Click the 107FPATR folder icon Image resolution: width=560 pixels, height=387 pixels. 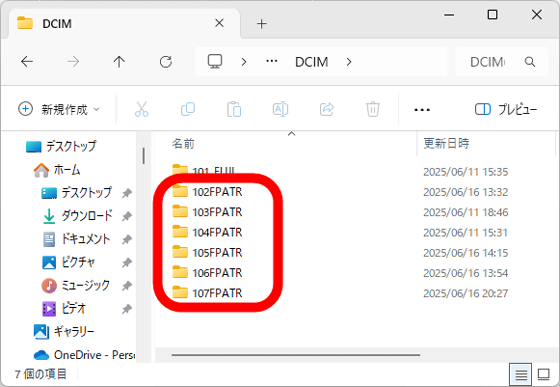[x=180, y=292]
